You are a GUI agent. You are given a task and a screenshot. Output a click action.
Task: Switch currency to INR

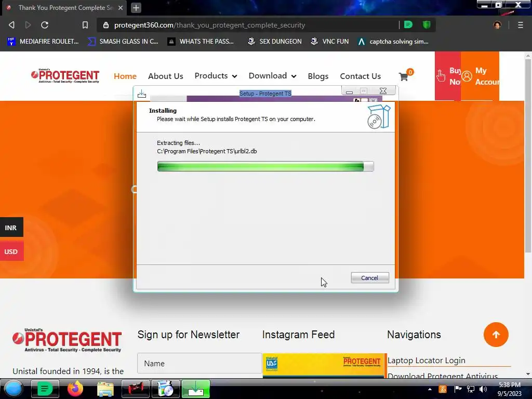click(x=11, y=227)
